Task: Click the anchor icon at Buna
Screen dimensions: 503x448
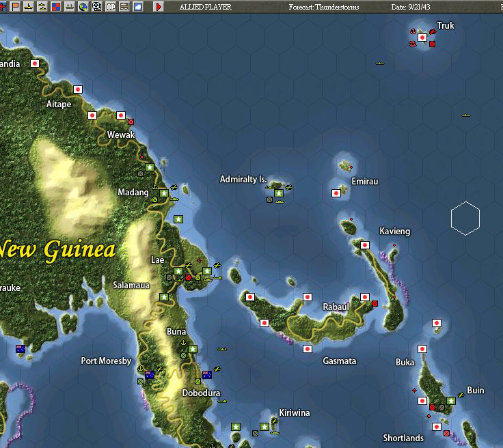Action: 183,343
